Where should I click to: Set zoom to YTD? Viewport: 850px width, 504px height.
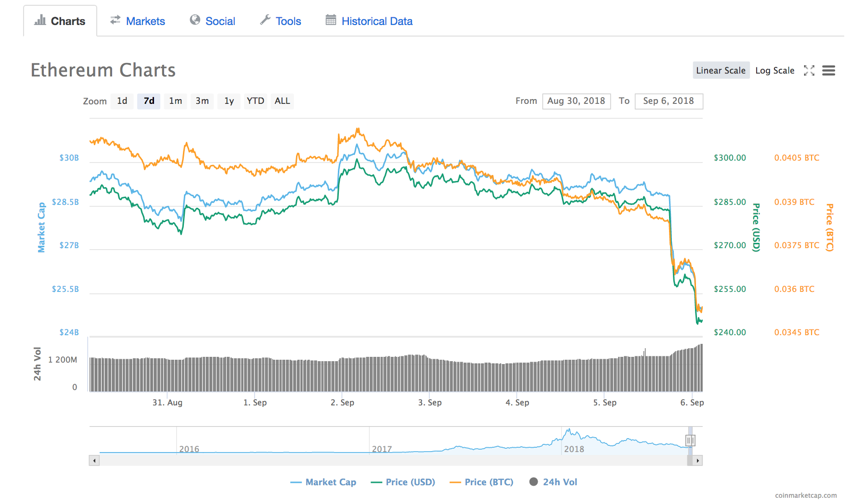pyautogui.click(x=256, y=101)
